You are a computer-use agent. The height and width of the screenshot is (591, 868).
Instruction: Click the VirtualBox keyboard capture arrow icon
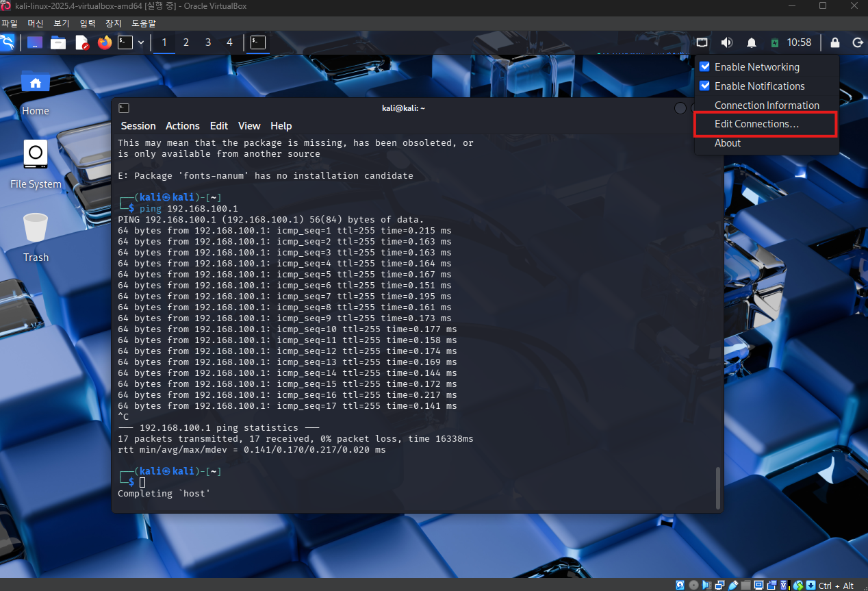810,586
